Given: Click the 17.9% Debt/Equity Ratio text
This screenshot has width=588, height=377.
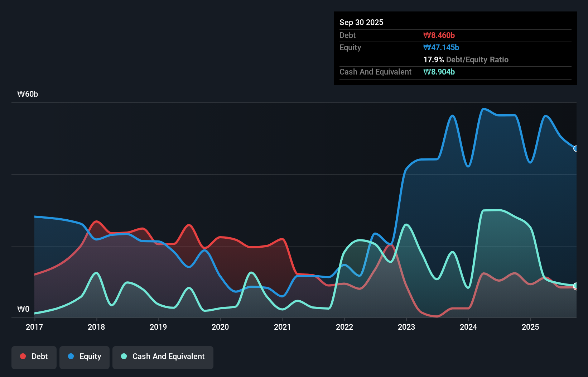Looking at the screenshot, I should [466, 59].
